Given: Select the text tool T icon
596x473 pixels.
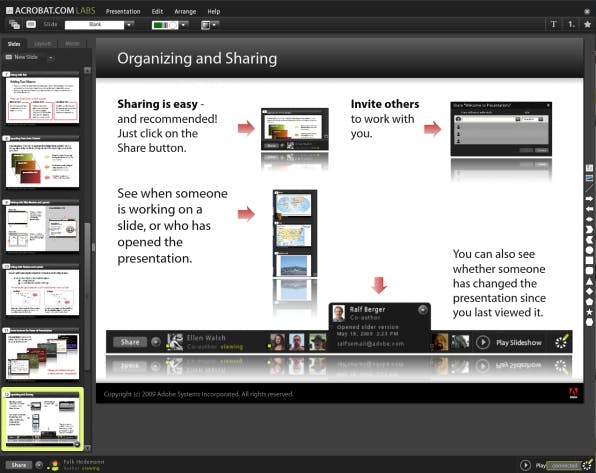Looking at the screenshot, I should pyautogui.click(x=553, y=24).
